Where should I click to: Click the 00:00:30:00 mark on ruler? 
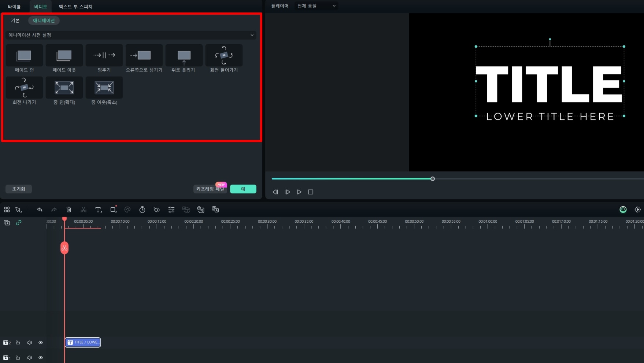267,222
